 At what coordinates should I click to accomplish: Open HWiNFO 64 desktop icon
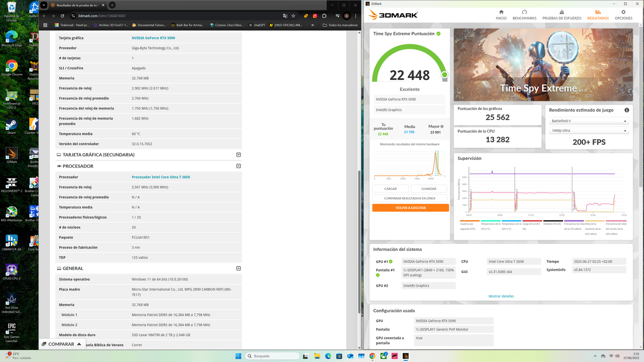[x=12, y=242]
